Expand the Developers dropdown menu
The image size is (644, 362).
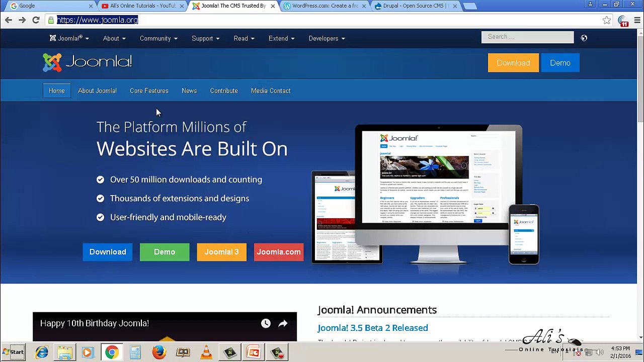coord(327,38)
